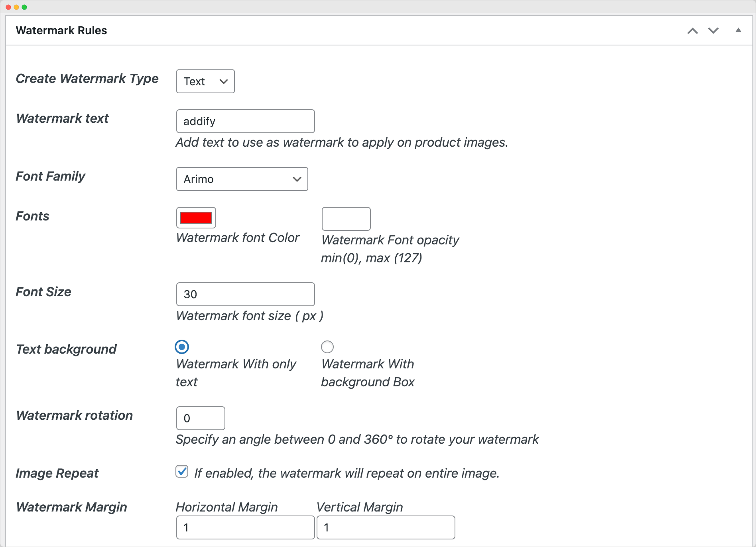This screenshot has height=547, width=756.
Task: Toggle the Image Repeat checkbox
Action: click(x=182, y=472)
